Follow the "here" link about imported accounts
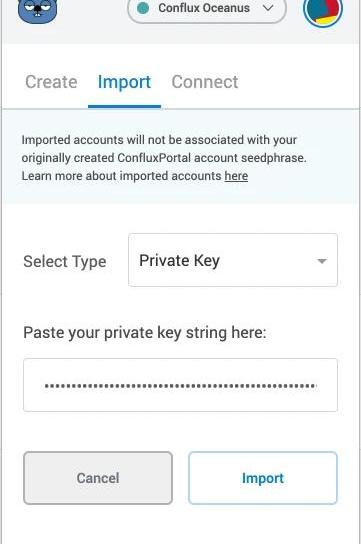 coord(236,176)
